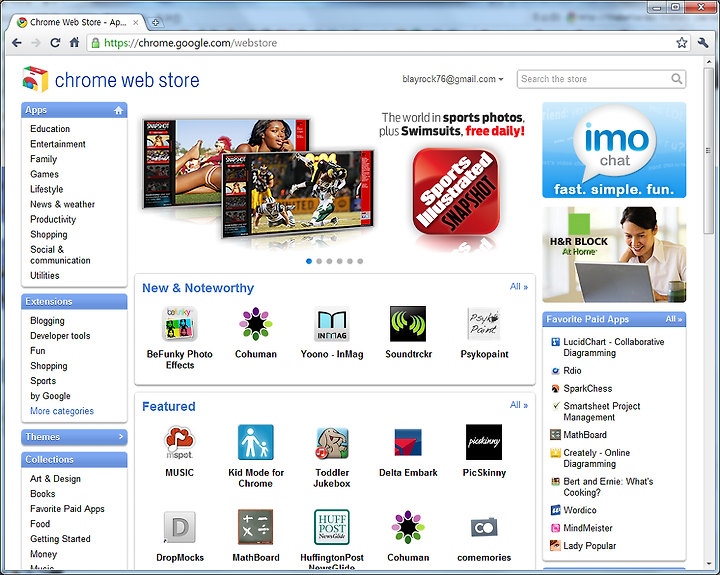Viewport: 720px width, 575px height.
Task: Open the Kid Mode for Chrome icon
Action: click(x=256, y=442)
